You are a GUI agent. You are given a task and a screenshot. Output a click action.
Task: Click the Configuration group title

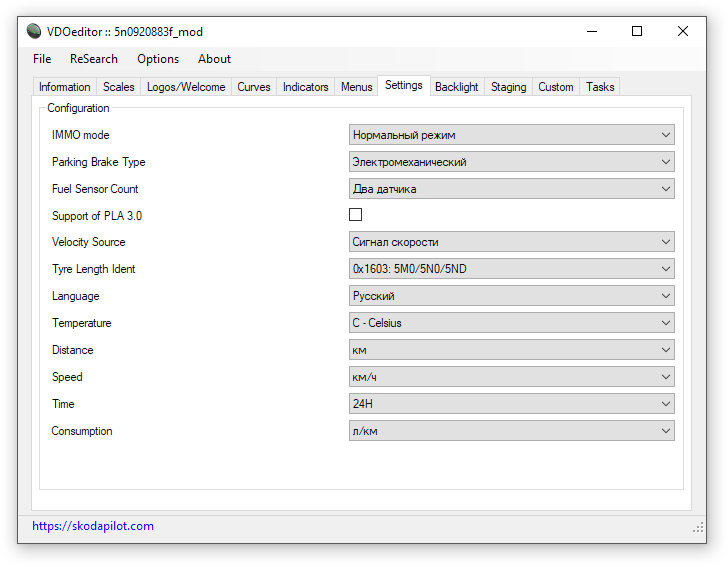(x=78, y=108)
